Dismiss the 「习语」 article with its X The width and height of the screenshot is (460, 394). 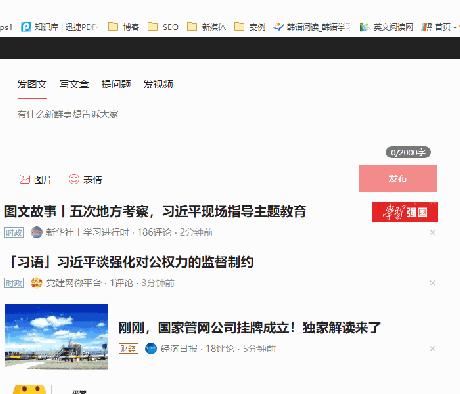tap(432, 283)
